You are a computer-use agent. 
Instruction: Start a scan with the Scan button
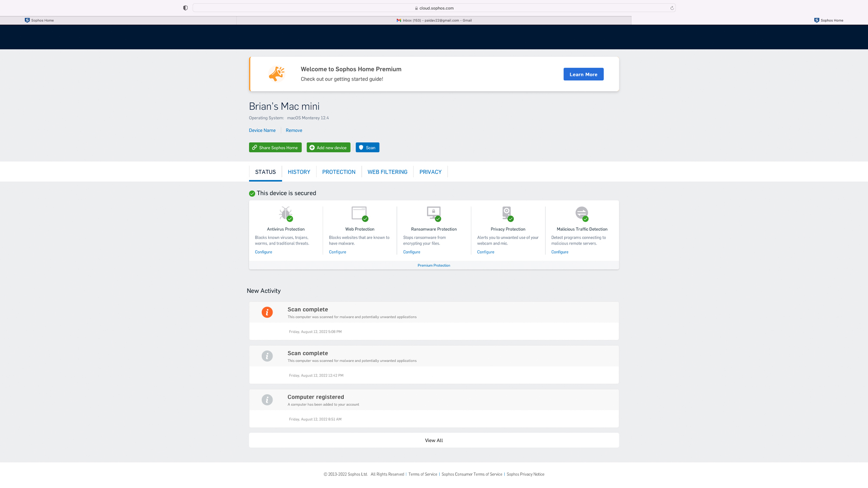[x=367, y=147]
